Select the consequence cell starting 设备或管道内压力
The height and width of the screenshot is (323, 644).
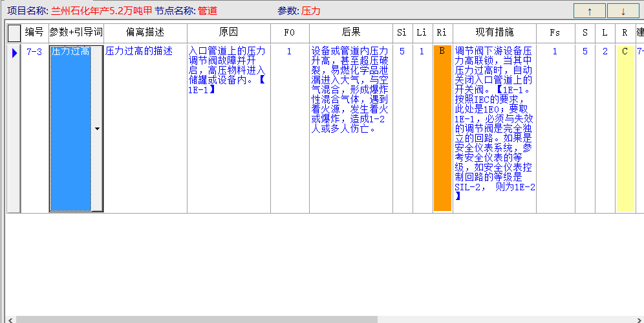(351, 128)
